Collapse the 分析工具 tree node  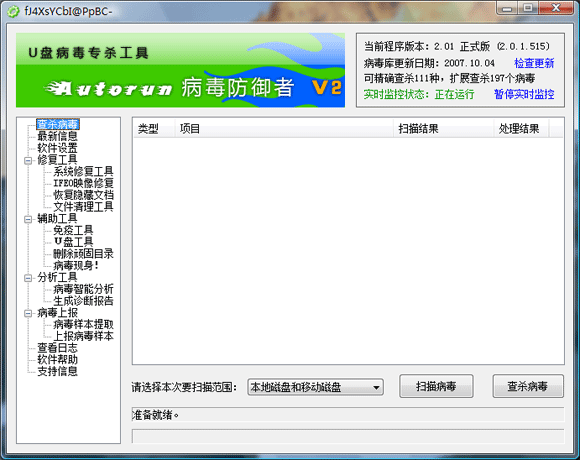tap(28, 278)
